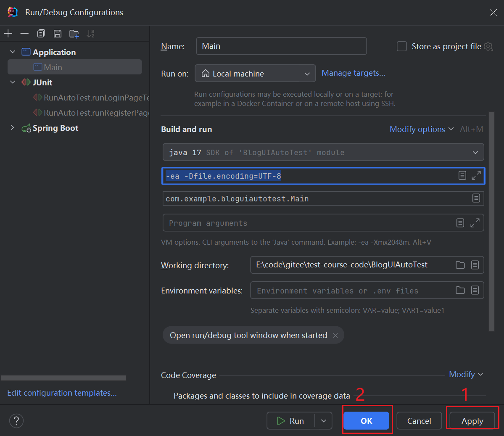
Task: Enable Store as project file checkbox
Action: [402, 46]
